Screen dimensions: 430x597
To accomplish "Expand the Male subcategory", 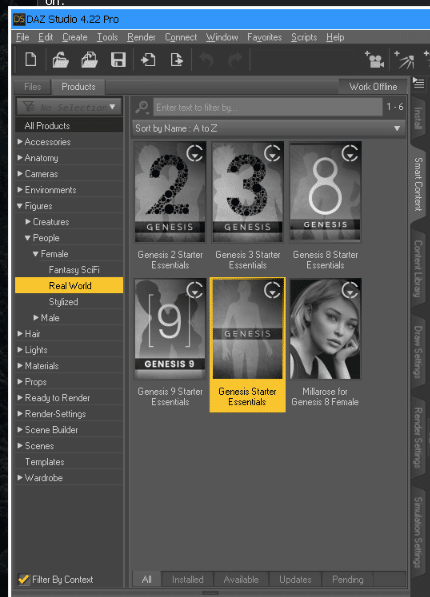I will (36, 318).
